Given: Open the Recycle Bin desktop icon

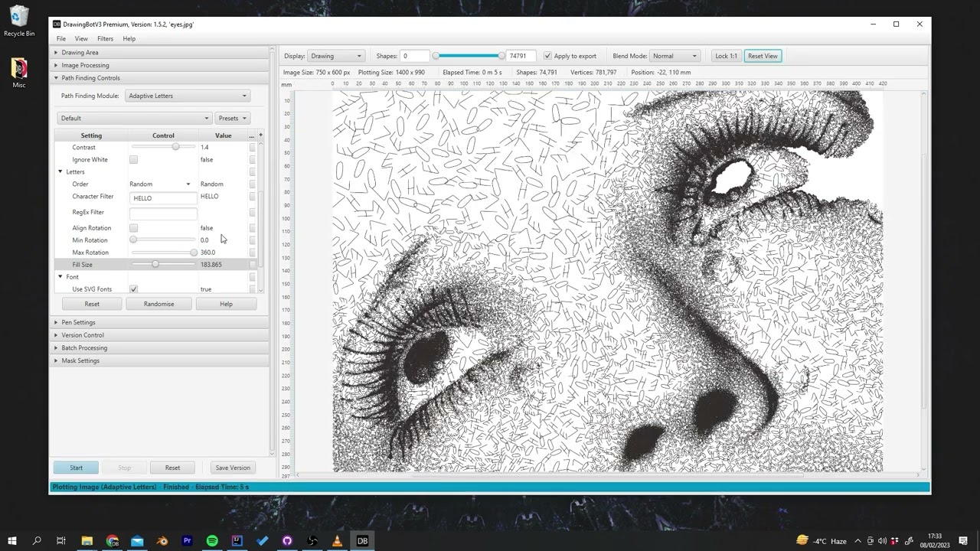Looking at the screenshot, I should (19, 21).
